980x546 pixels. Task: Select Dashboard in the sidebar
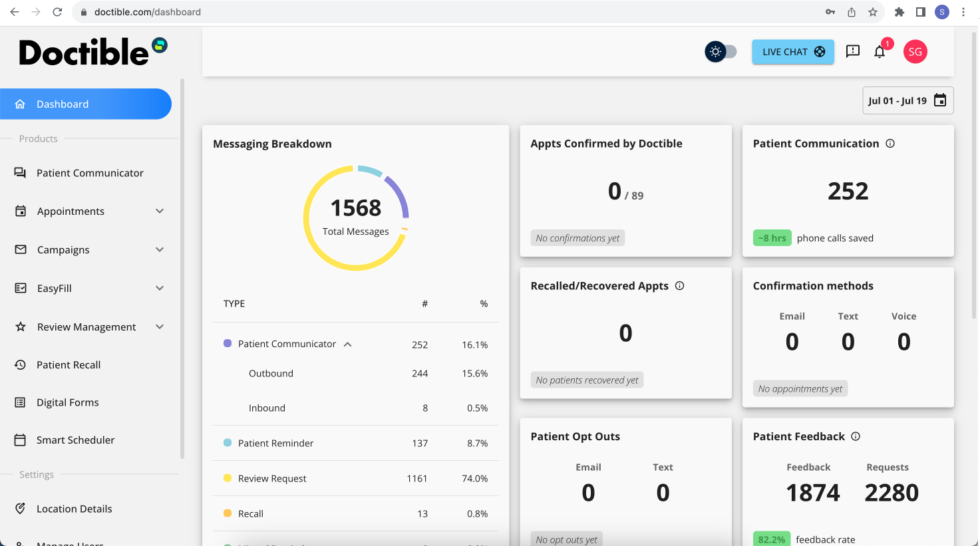point(63,104)
